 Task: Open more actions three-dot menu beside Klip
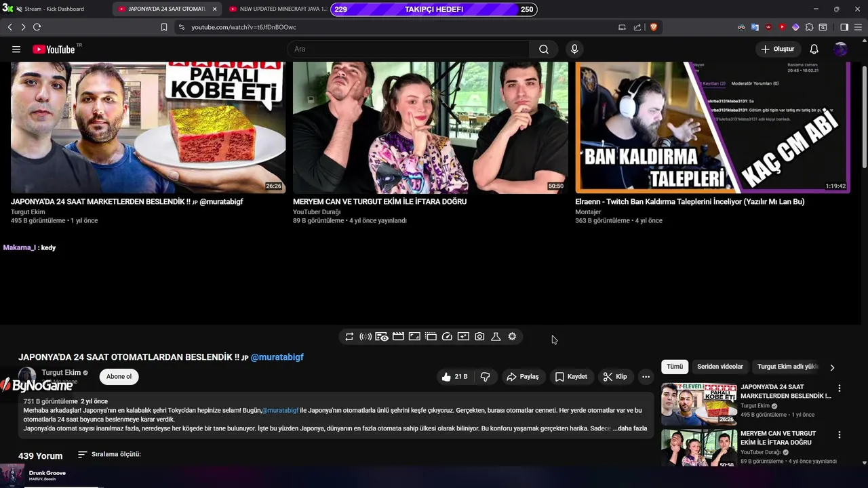pos(646,377)
